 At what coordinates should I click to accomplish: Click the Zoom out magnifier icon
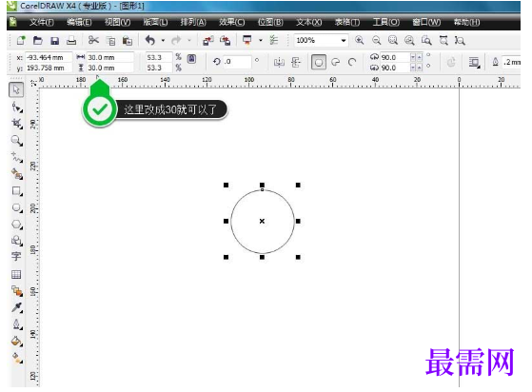pyautogui.click(x=376, y=40)
